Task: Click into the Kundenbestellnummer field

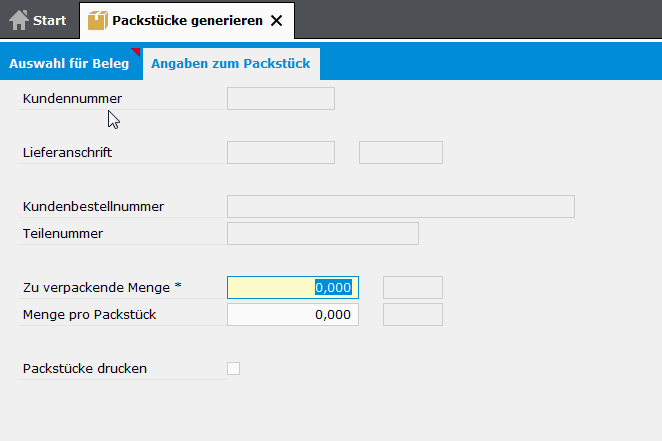Action: [400, 206]
